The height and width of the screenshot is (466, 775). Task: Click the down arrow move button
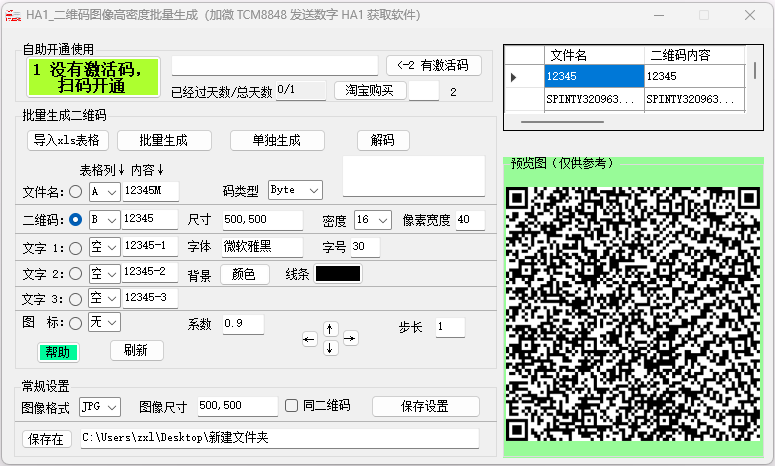(x=330, y=348)
